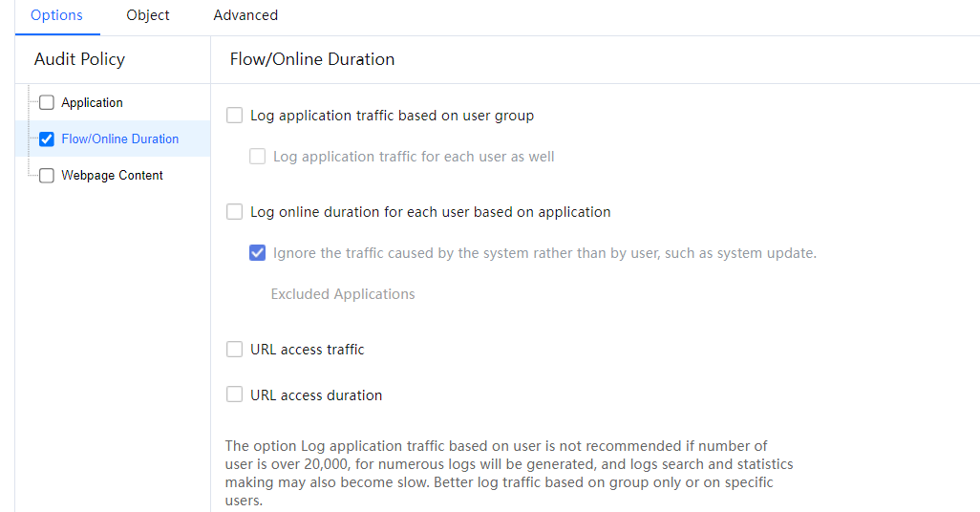
Task: Tick the Webpage Content tree checkbox
Action: pyautogui.click(x=47, y=176)
